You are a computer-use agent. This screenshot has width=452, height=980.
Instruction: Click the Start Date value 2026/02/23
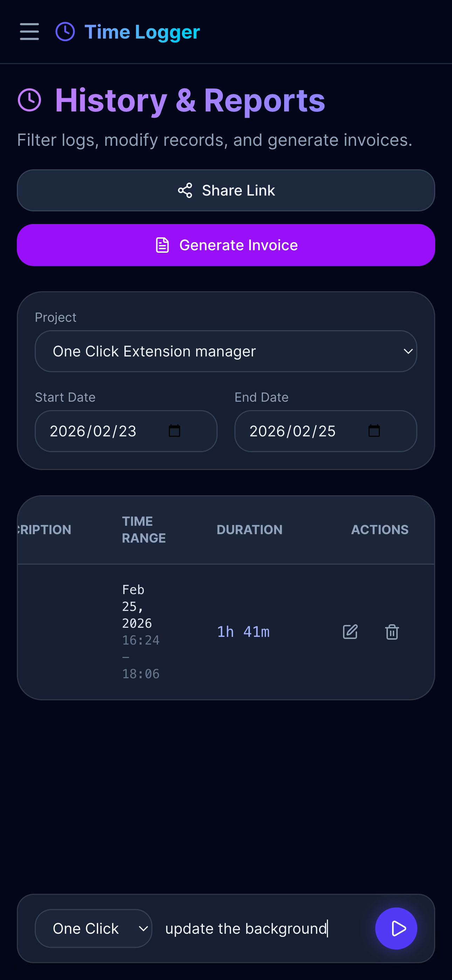click(x=93, y=431)
